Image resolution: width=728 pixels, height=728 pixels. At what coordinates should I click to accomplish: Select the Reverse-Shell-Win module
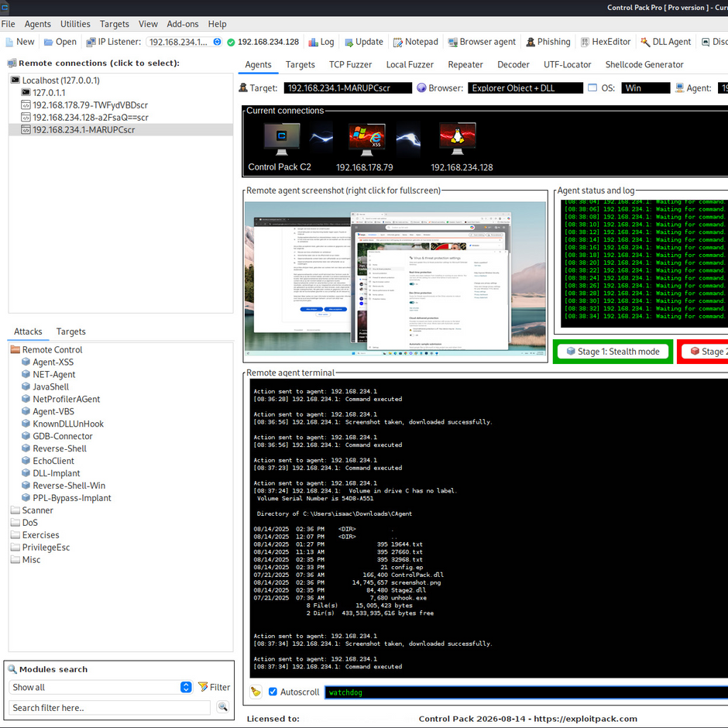[67, 486]
